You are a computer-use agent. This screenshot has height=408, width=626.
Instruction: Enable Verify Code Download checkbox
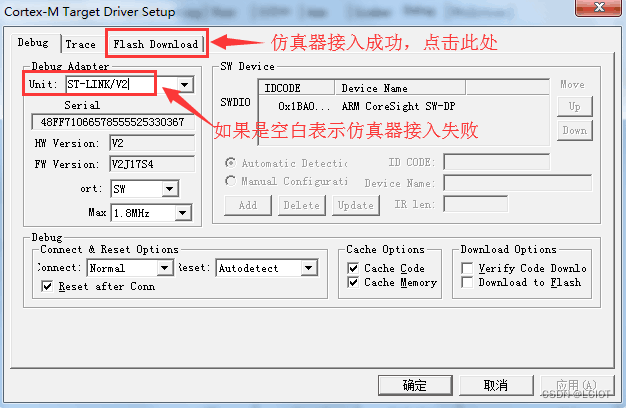click(467, 268)
